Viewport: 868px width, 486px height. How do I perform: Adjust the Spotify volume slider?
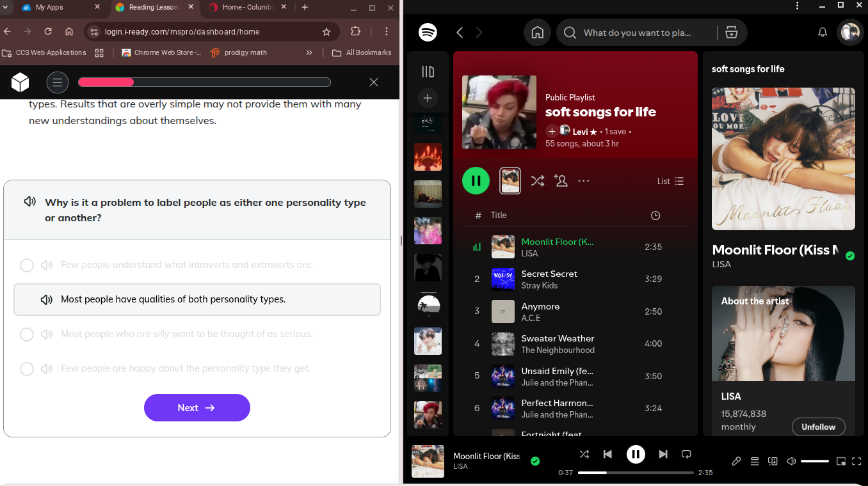(814, 461)
